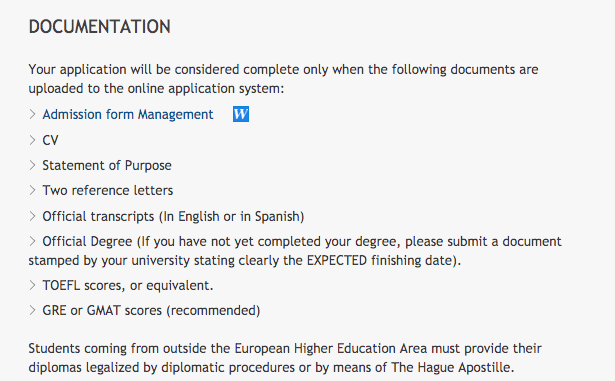
Task: Click GRE or GMAT scores (recommended) text
Action: (151, 311)
